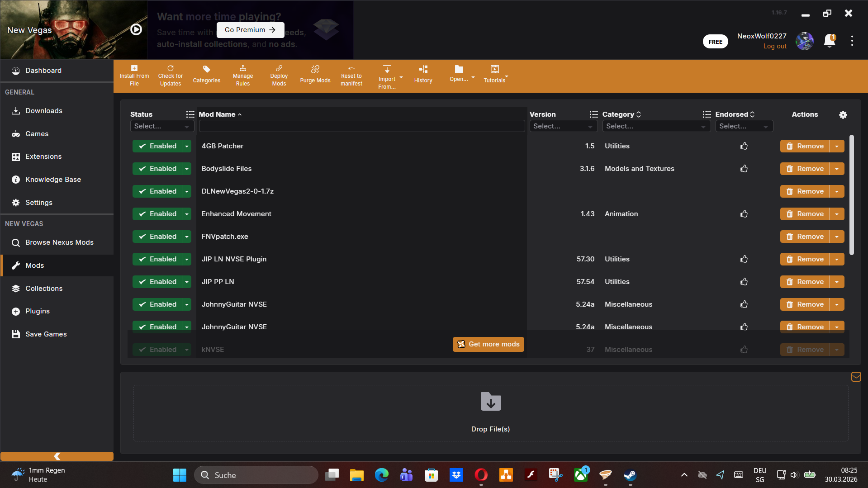Image resolution: width=868 pixels, height=488 pixels.
Task: Expand Remove options arrow for Bodyslide Files
Action: click(x=837, y=169)
